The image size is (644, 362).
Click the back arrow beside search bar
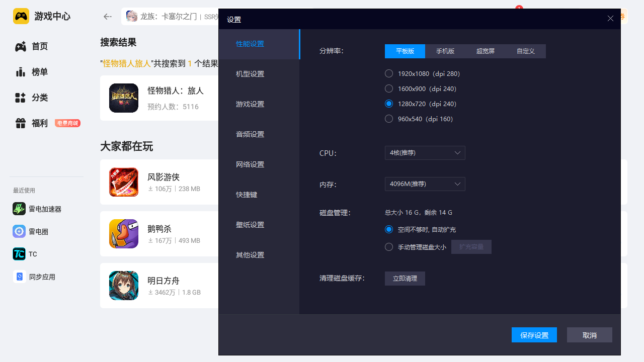tap(107, 17)
